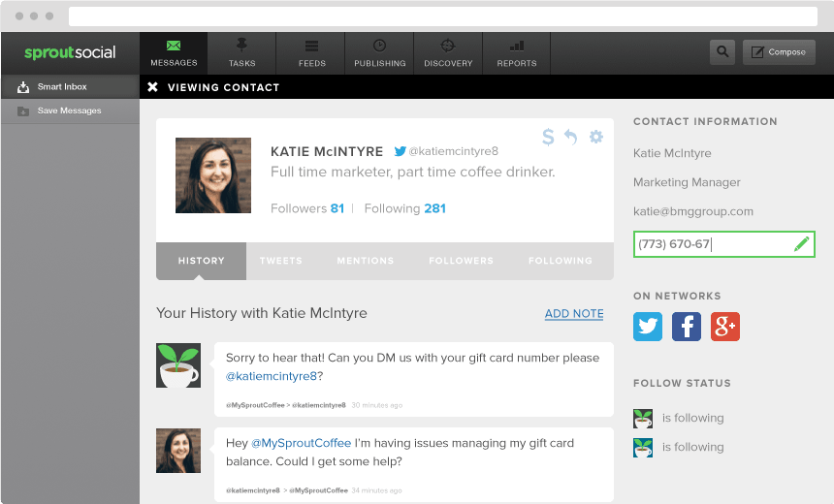The height and width of the screenshot is (504, 834).
Task: Click the Following count 281
Action: [x=435, y=208]
